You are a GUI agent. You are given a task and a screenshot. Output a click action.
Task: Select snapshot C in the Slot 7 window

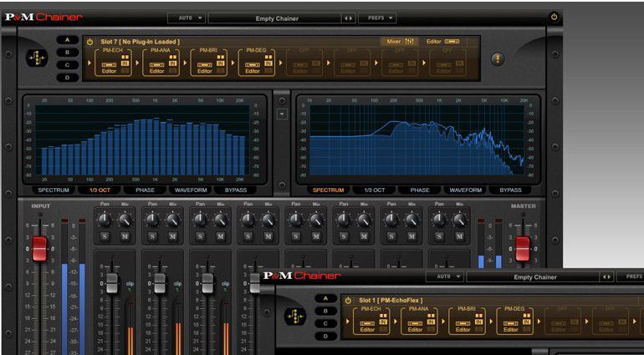click(x=68, y=65)
